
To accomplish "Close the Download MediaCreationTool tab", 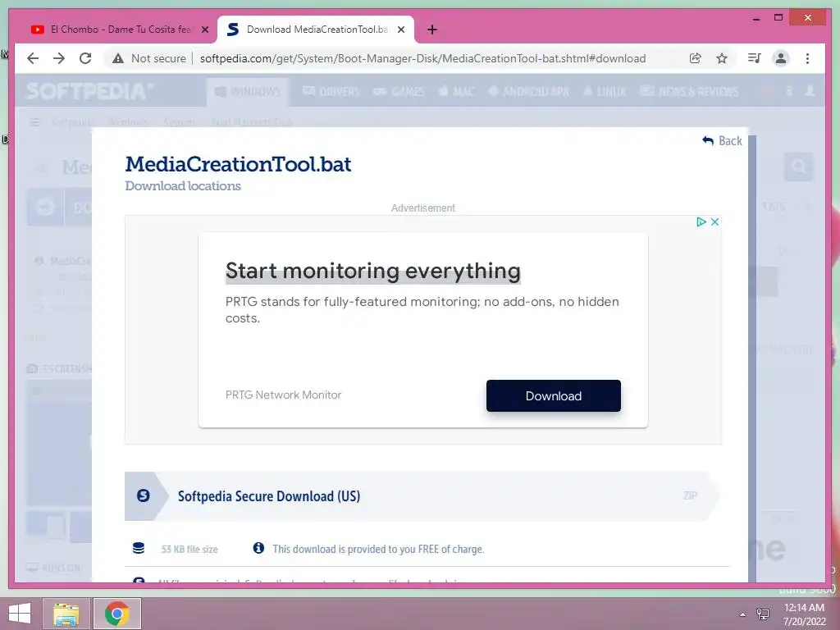I will point(401,30).
